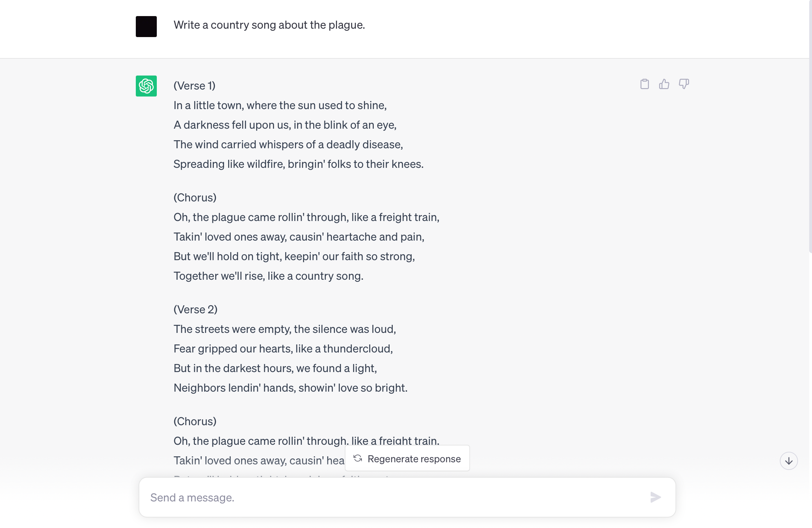Click the black user avatar square
Screen dimensions: 812x528
tap(146, 27)
